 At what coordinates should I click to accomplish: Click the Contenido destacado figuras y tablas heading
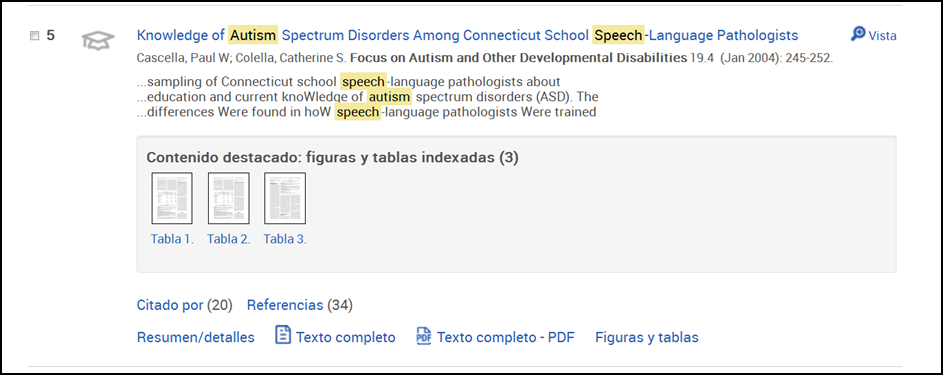333,157
